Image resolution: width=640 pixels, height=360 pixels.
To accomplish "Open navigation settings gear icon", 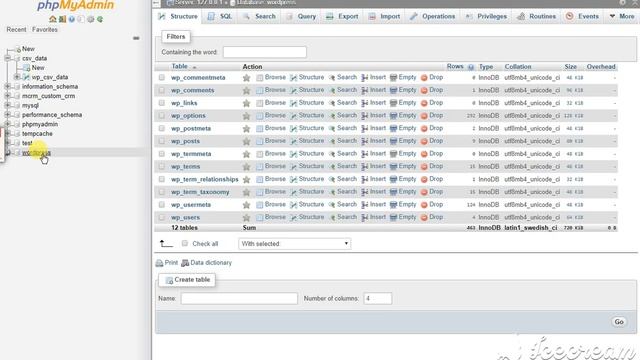I will [91, 19].
